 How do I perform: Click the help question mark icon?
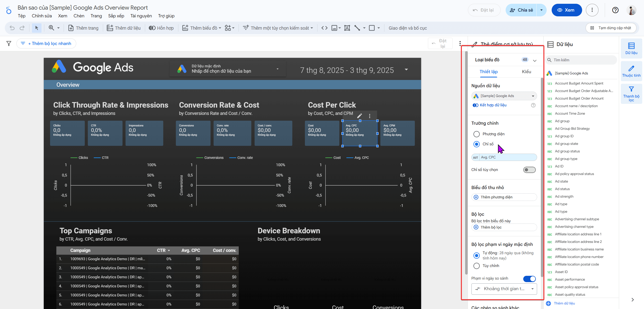615,10
